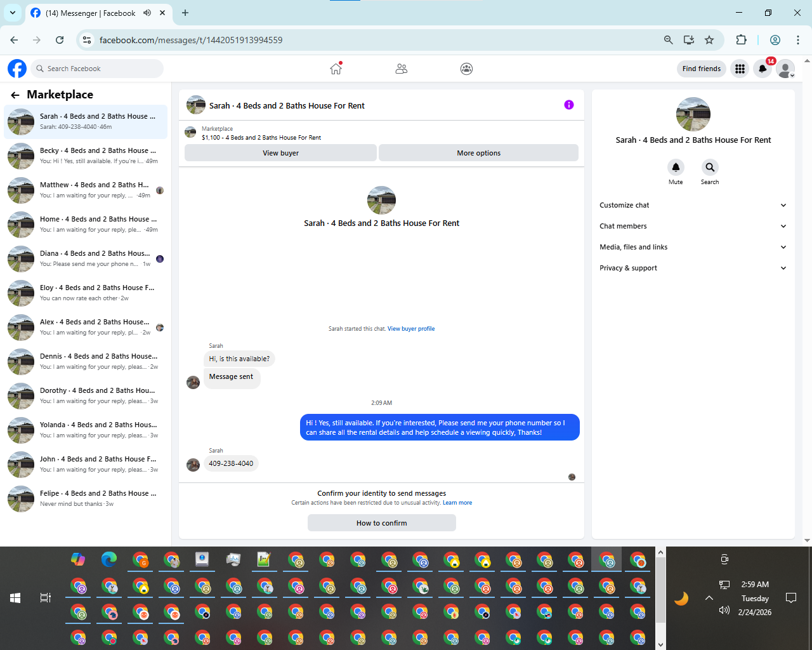The height and width of the screenshot is (650, 812).
Task: Open the Windows notification center icon
Action: pyautogui.click(x=791, y=598)
